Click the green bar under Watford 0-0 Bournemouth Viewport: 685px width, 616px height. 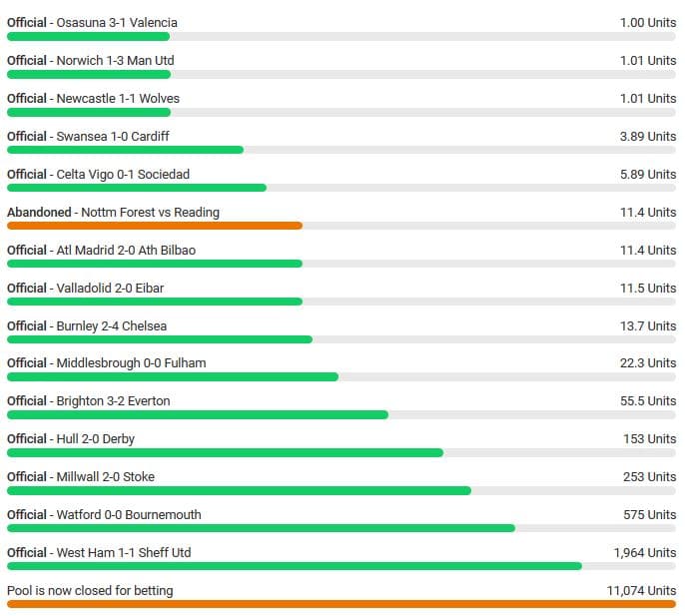click(261, 528)
